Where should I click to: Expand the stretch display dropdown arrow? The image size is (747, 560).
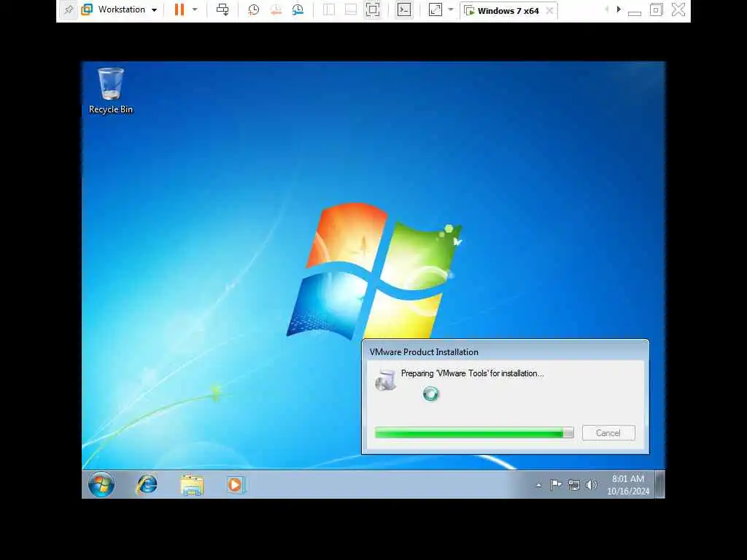click(451, 9)
